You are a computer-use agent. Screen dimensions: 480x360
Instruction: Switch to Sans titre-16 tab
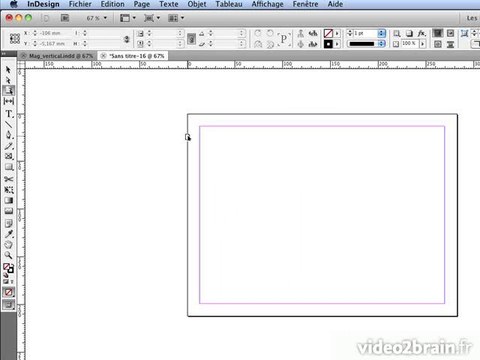point(137,56)
